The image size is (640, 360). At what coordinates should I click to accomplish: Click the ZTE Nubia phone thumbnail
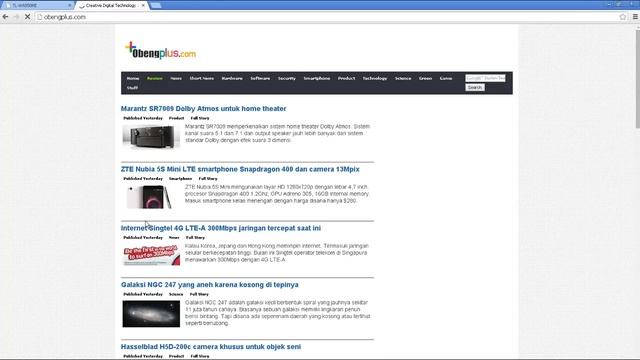[x=150, y=197]
